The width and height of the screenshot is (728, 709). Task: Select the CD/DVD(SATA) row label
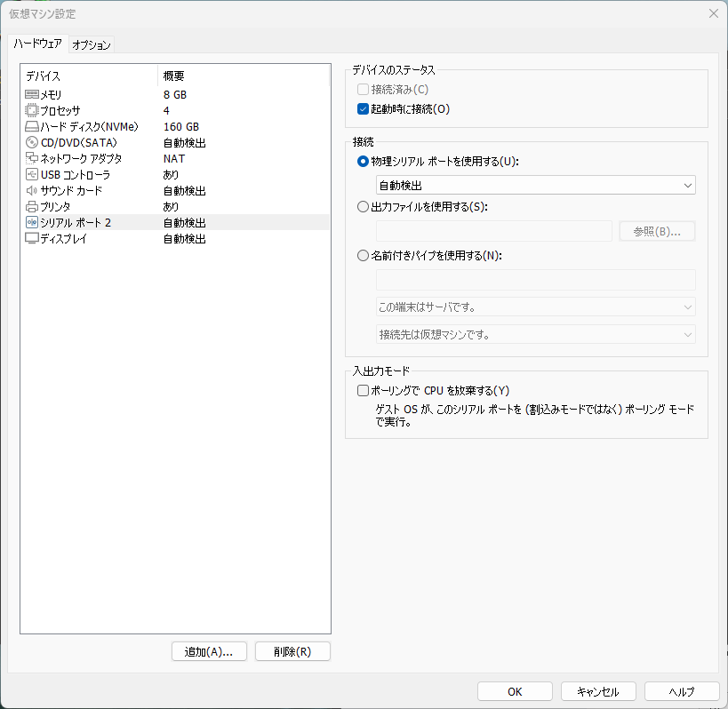coord(78,142)
